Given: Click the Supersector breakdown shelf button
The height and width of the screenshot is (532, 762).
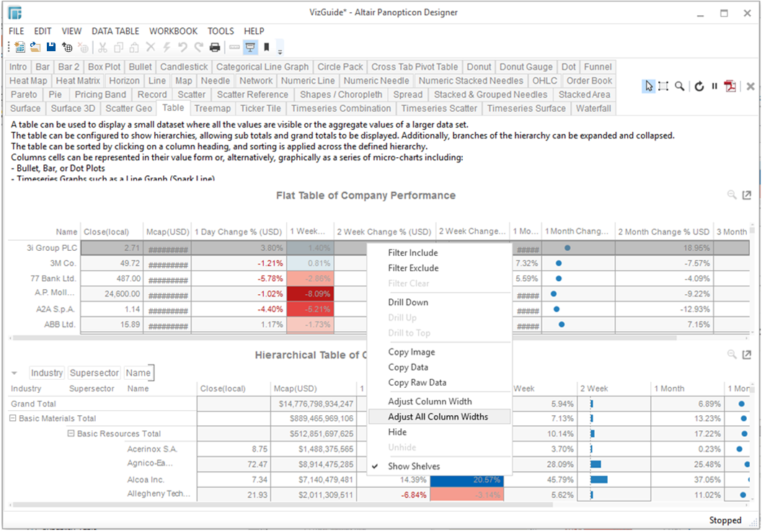Looking at the screenshot, I should point(94,373).
